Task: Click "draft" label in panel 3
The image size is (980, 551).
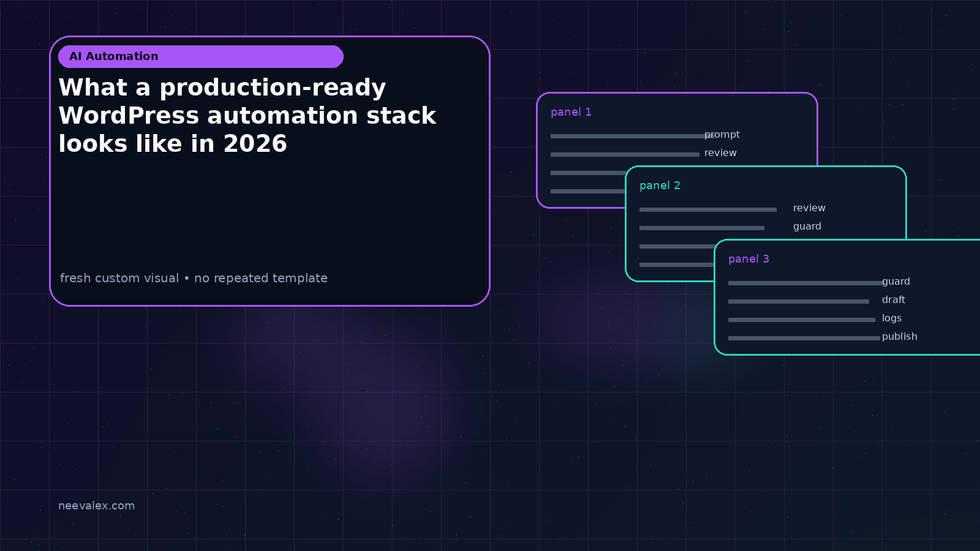Action: (x=894, y=300)
